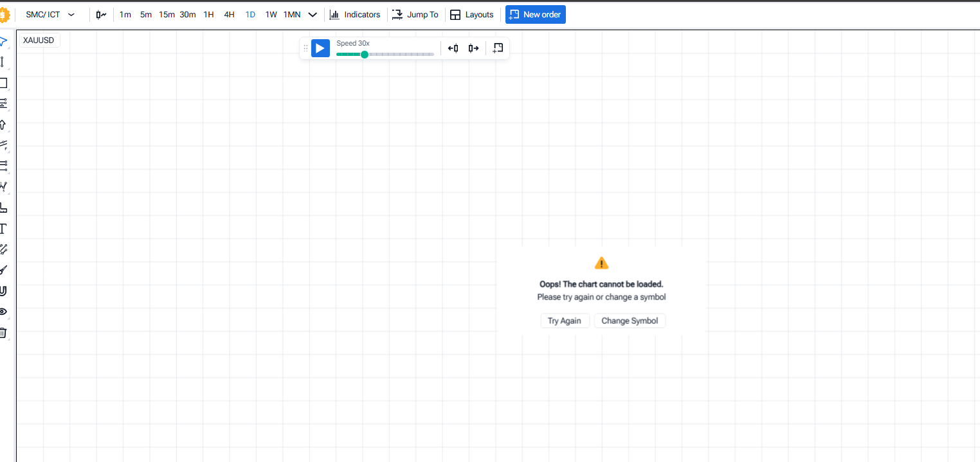Select the brush drawing tool
The image size is (980, 462).
point(3,270)
